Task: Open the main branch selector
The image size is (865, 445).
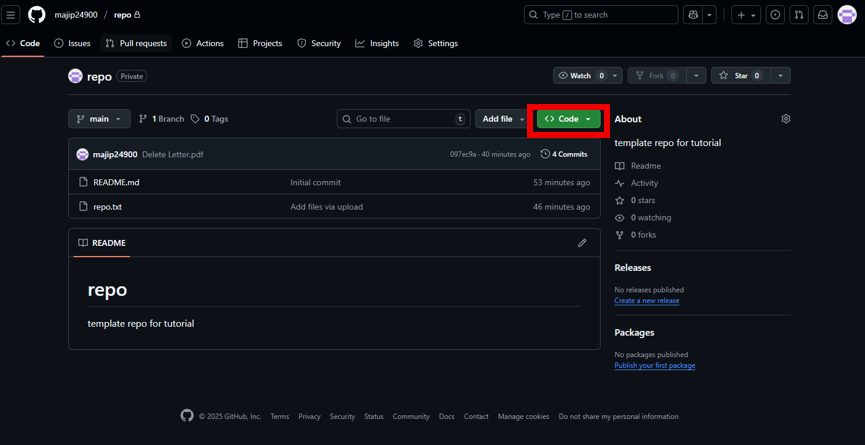Action: pyautogui.click(x=99, y=119)
